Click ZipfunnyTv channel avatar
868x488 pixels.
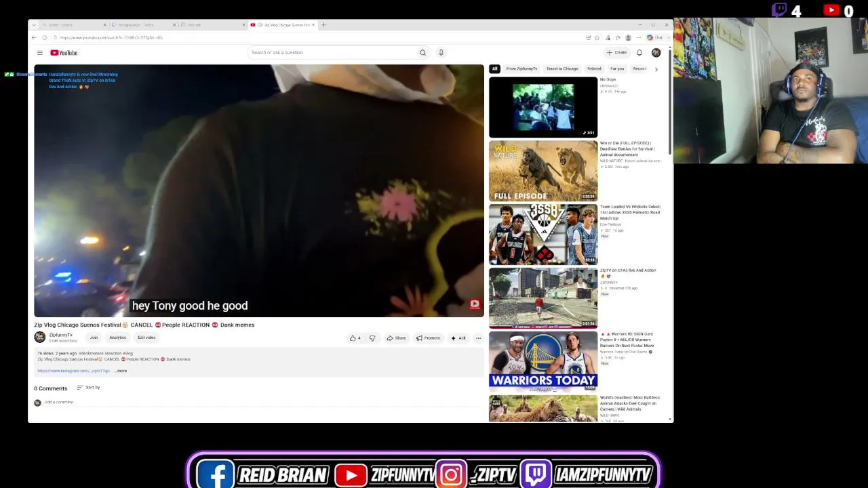40,338
